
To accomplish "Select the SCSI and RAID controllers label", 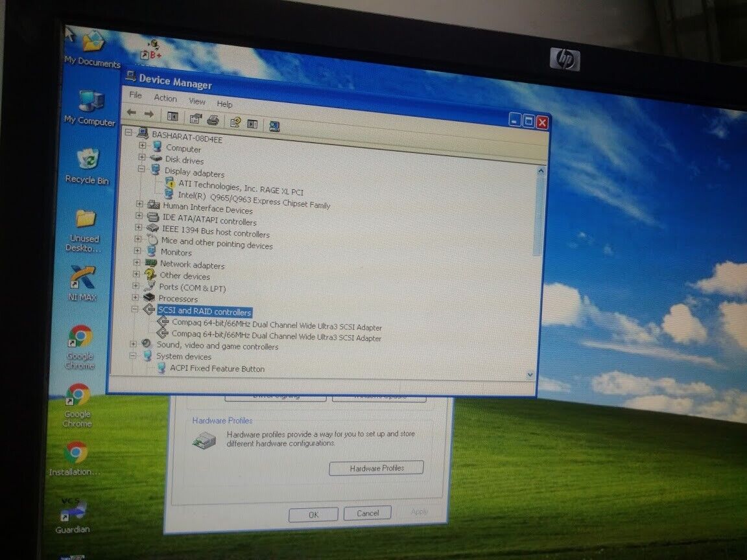I will [x=204, y=311].
